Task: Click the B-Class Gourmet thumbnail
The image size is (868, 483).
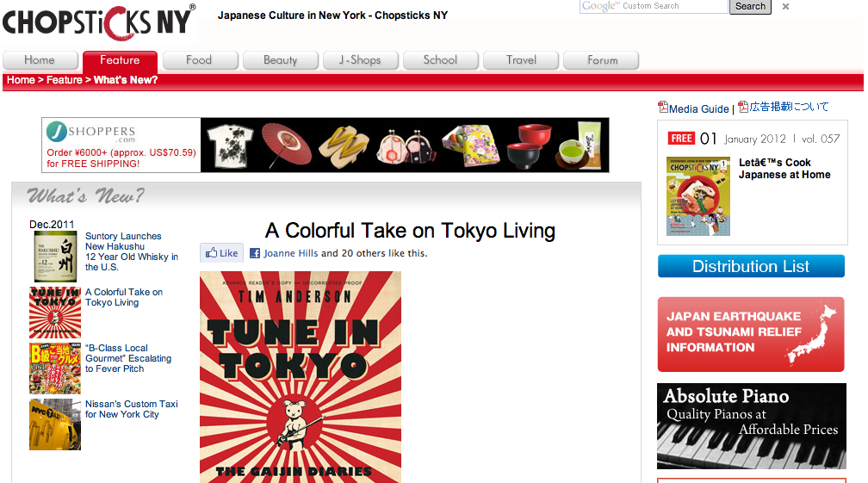Action: (55, 368)
